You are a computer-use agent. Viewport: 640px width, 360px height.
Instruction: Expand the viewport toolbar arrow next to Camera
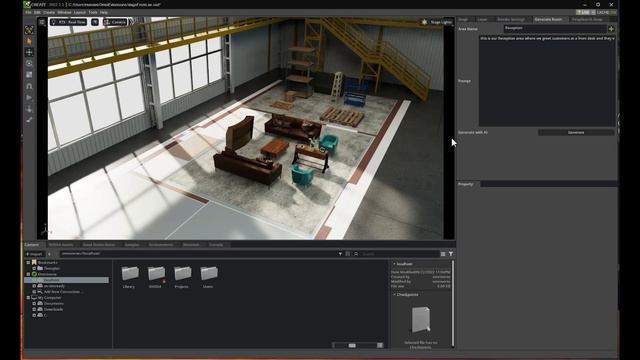pos(131,22)
